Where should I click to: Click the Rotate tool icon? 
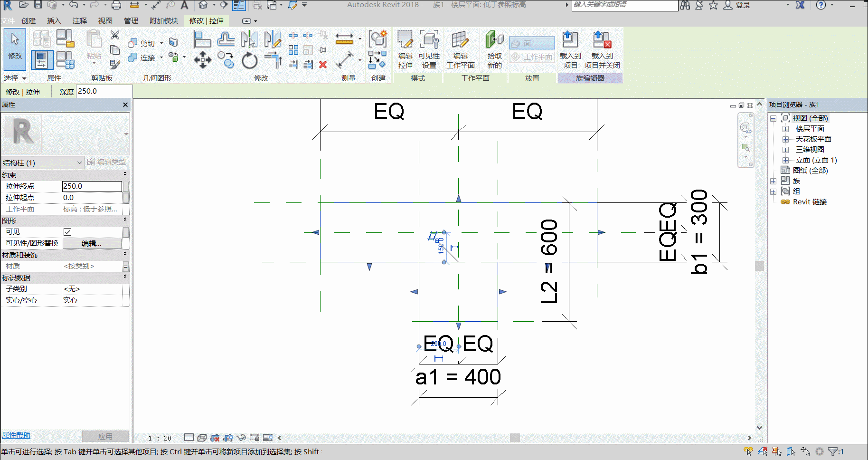[249, 60]
